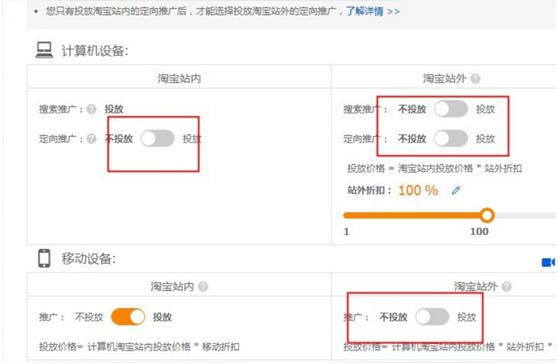
Task: Click 投放 status text beside 搜索推广 站内
Action: (114, 109)
